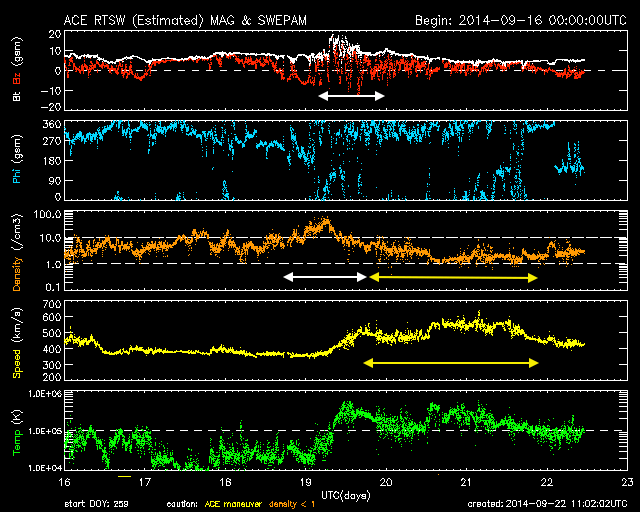The height and width of the screenshot is (512, 640).
Task: Click the "Begin: 2014-09-16 00:00:00UTC" header text
Action: click(x=521, y=20)
